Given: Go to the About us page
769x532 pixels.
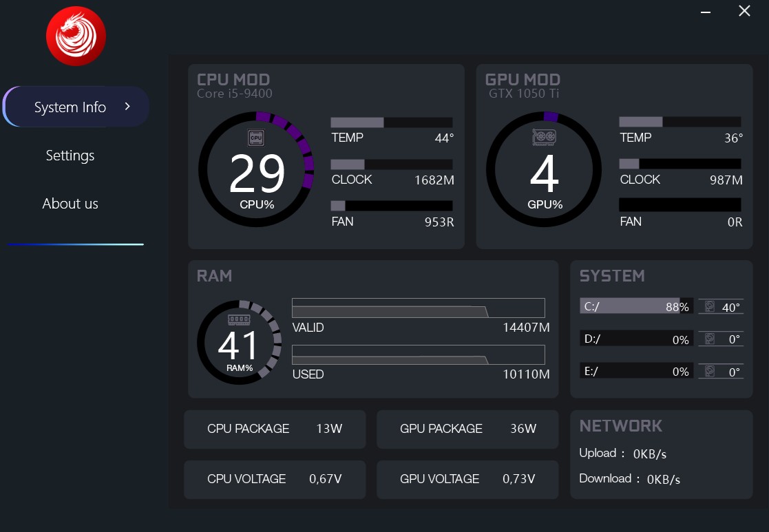Looking at the screenshot, I should pos(70,204).
